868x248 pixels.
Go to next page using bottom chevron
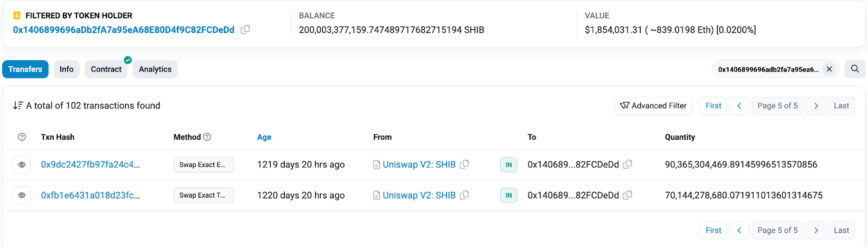(816, 230)
